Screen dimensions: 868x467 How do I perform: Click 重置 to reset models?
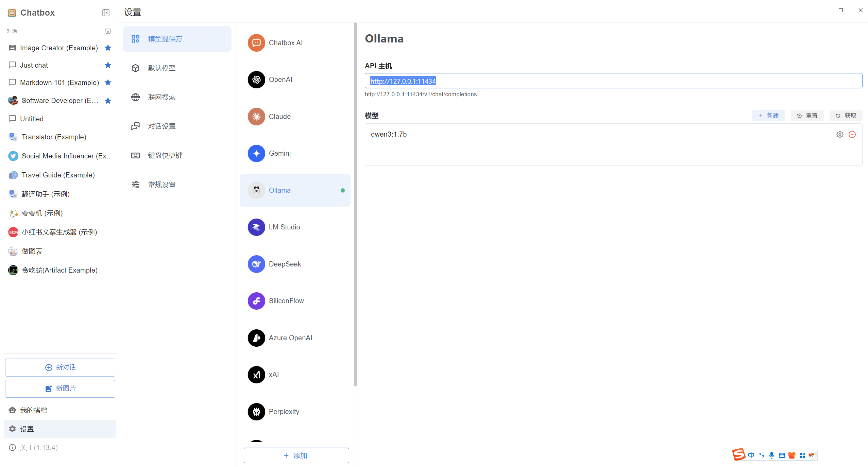(x=807, y=116)
